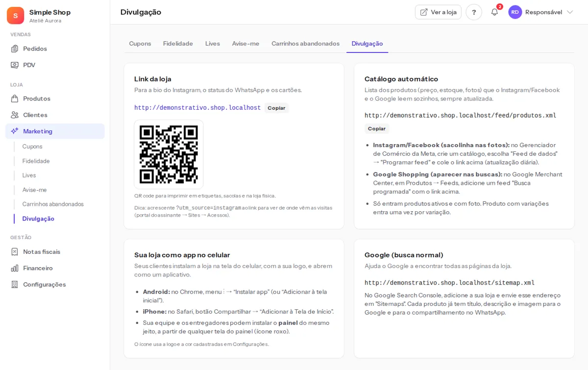
Task: Open the Avise-me tab
Action: 245,44
